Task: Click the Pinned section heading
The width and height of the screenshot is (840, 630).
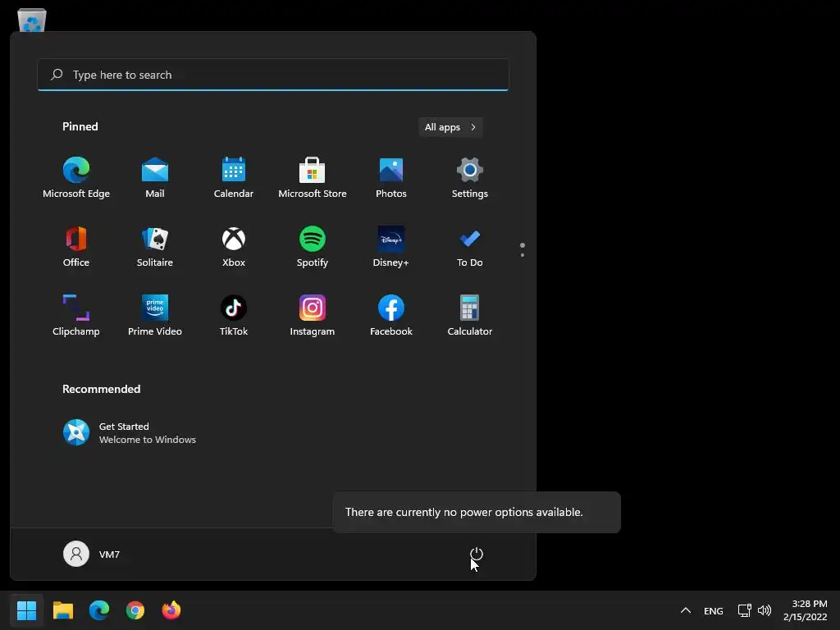Action: click(80, 126)
